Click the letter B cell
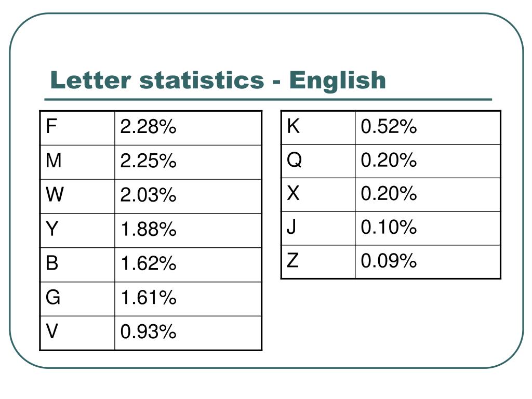532x399 pixels. [78, 264]
